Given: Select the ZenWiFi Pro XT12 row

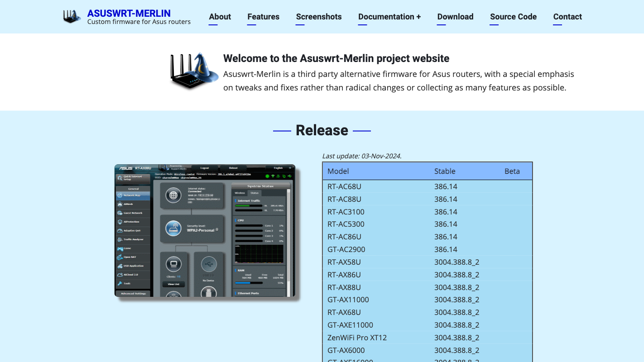Looking at the screenshot, I should [428, 338].
